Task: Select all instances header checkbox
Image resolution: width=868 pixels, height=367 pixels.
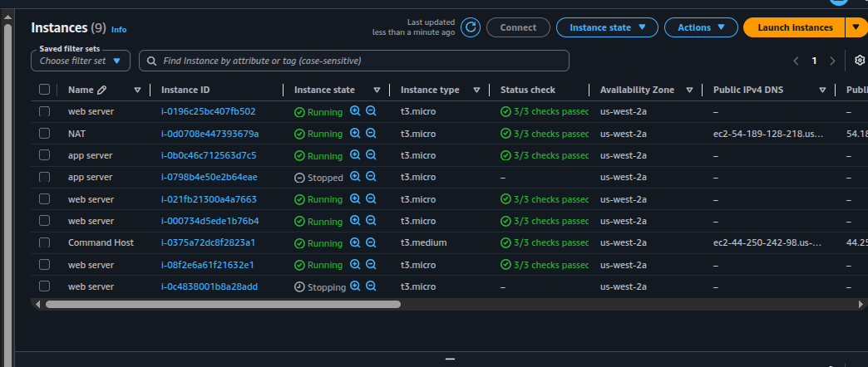Action: click(x=44, y=90)
